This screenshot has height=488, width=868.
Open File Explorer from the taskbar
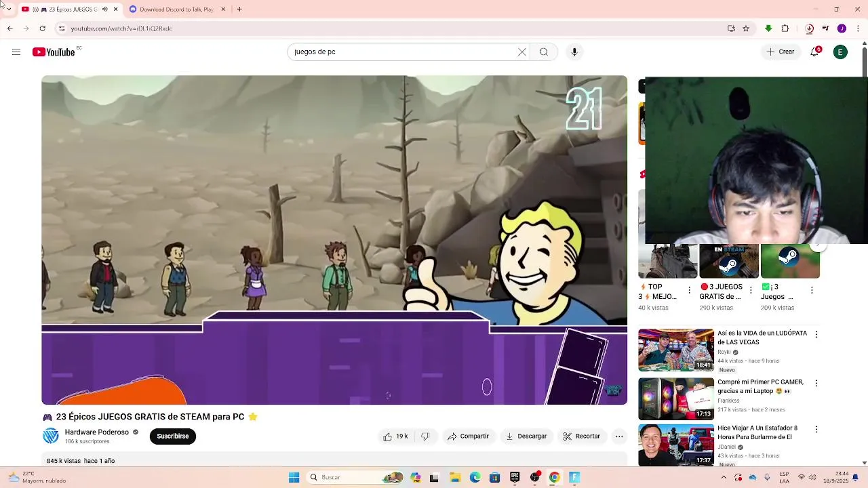pyautogui.click(x=454, y=477)
